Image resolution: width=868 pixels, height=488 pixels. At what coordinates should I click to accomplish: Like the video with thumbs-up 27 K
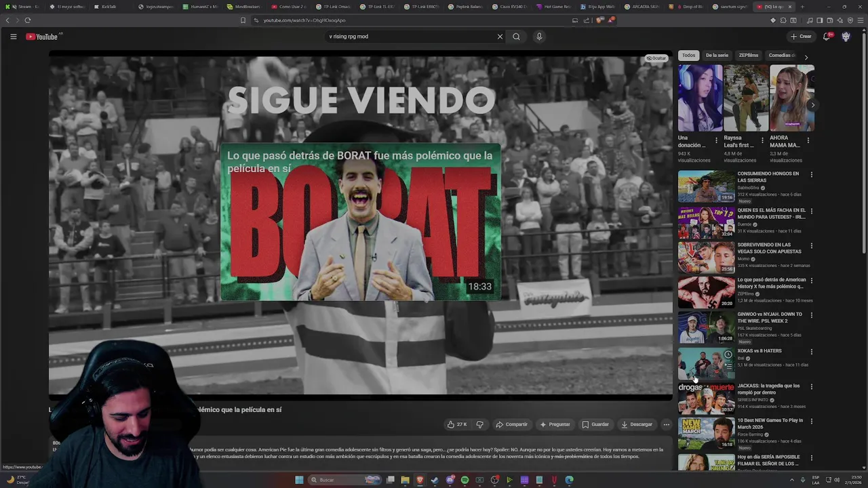coord(457,424)
